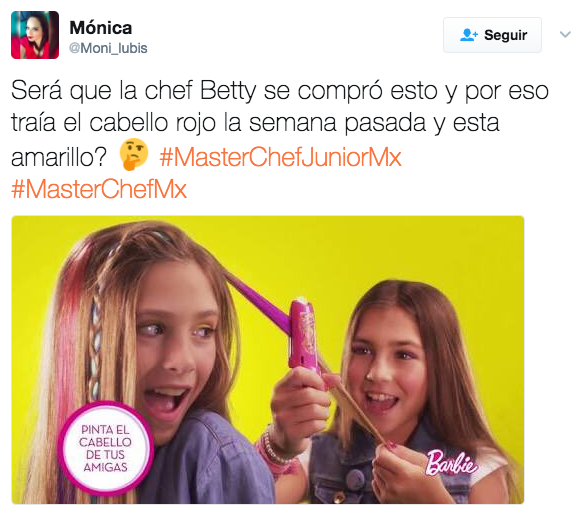The image size is (582, 512).
Task: Click the add-person icon in Seguir button
Action: pyautogui.click(x=469, y=35)
